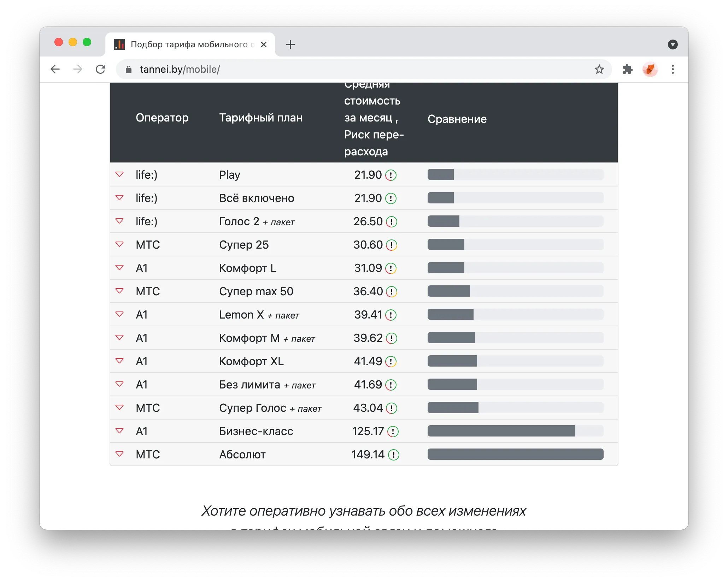Image resolution: width=728 pixels, height=582 pixels.
Task: Click the risk icon next to Play's 21.90
Action: pyautogui.click(x=391, y=175)
